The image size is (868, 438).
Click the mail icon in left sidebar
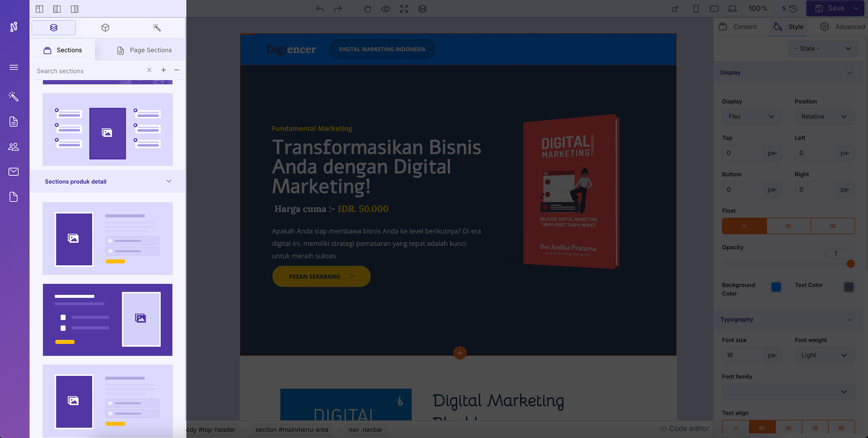pyautogui.click(x=13, y=172)
